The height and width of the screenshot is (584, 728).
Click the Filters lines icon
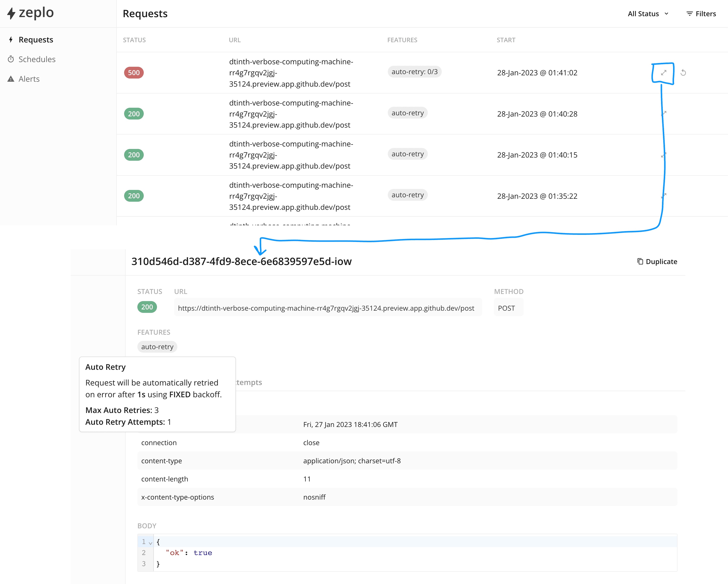click(x=689, y=14)
